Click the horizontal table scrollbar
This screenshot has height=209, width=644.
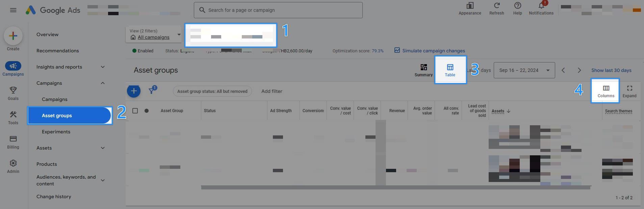point(396,187)
